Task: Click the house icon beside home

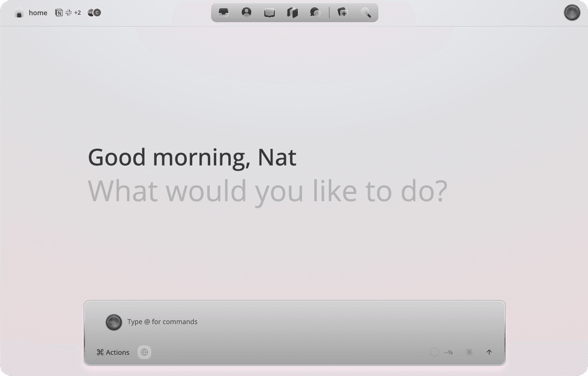Action: pyautogui.click(x=19, y=13)
